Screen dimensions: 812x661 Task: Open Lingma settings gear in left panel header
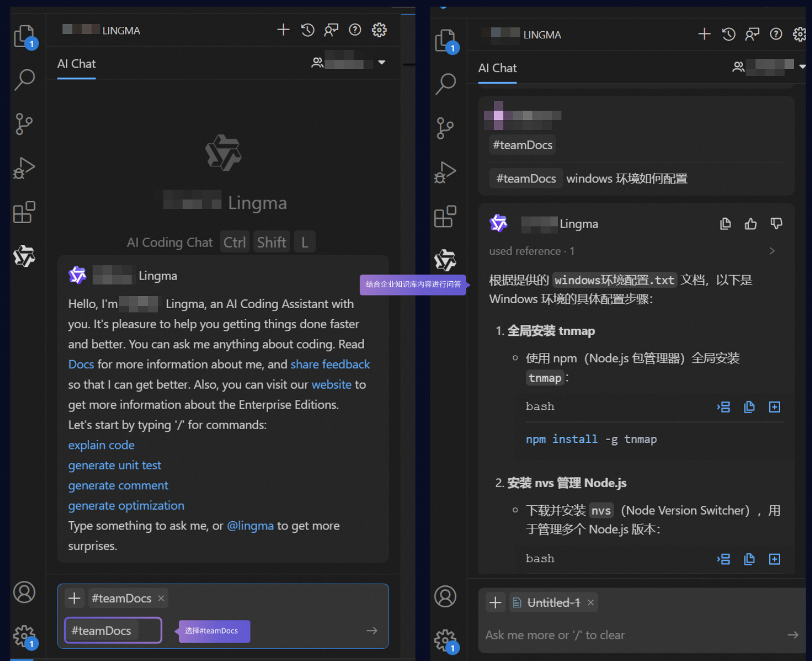click(379, 30)
